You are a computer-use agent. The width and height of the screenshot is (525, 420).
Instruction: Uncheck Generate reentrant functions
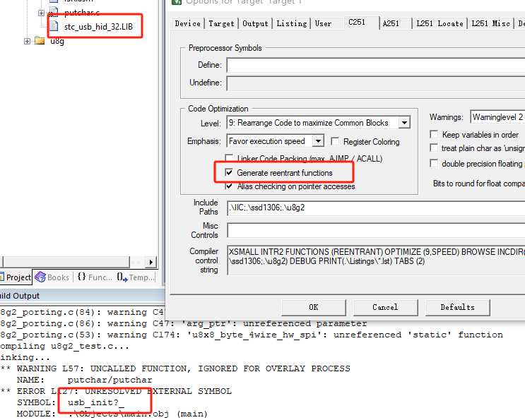230,172
